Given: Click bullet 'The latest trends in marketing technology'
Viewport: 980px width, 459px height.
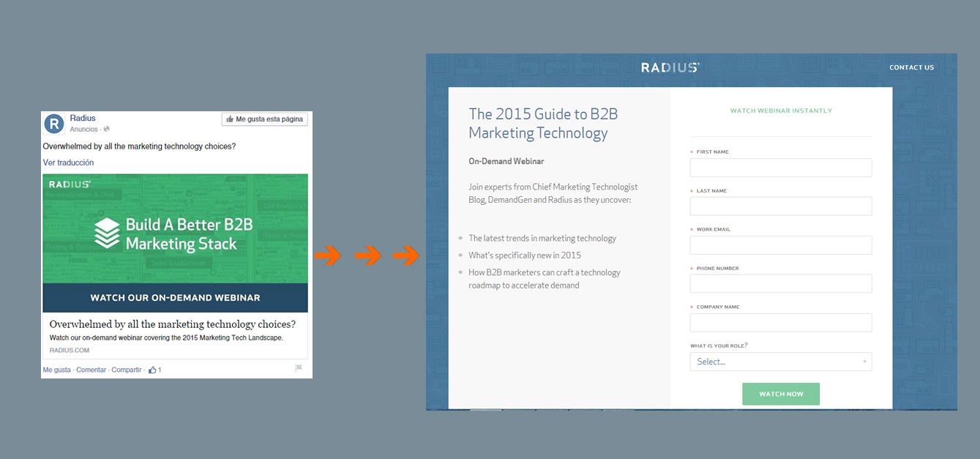Looking at the screenshot, I should (x=542, y=239).
